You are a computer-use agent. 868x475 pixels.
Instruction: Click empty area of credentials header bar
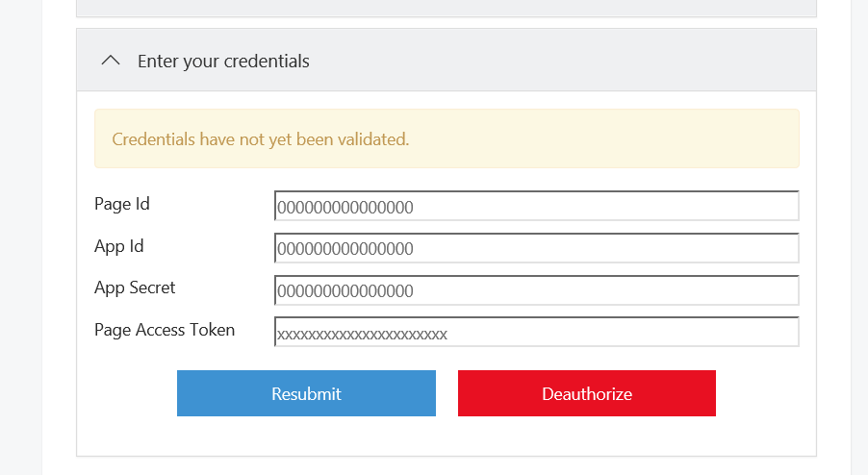(x=577, y=61)
